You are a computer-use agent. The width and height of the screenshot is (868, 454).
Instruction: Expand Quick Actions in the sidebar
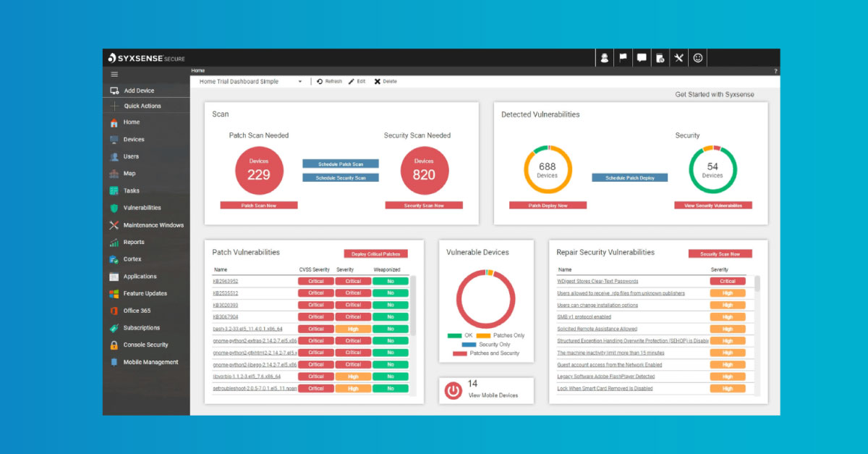[x=142, y=106]
